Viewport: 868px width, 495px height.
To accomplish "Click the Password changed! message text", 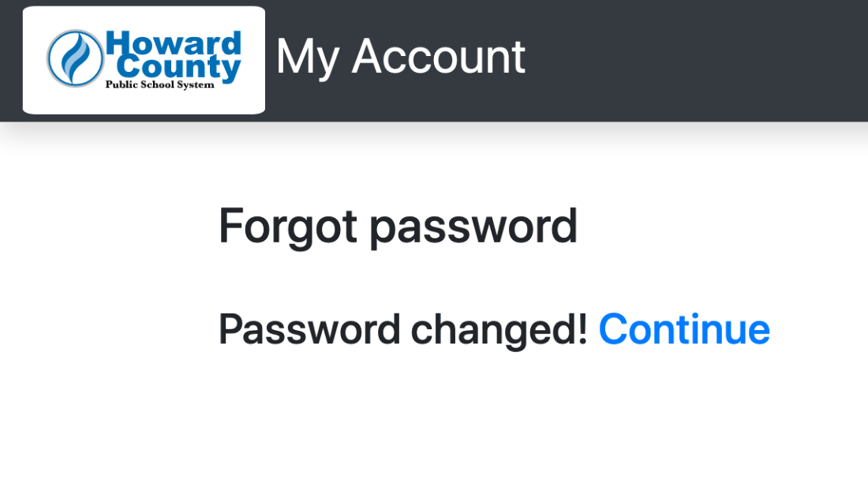I will pyautogui.click(x=403, y=330).
